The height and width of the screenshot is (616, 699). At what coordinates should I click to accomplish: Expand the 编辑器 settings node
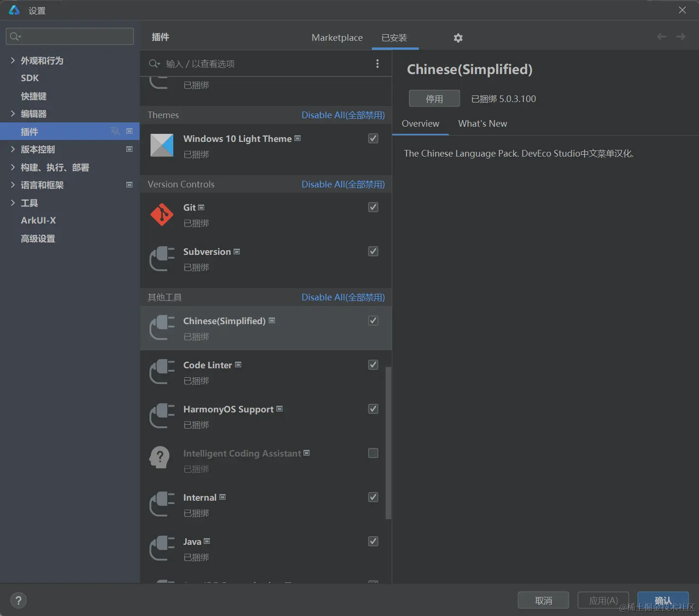[13, 113]
